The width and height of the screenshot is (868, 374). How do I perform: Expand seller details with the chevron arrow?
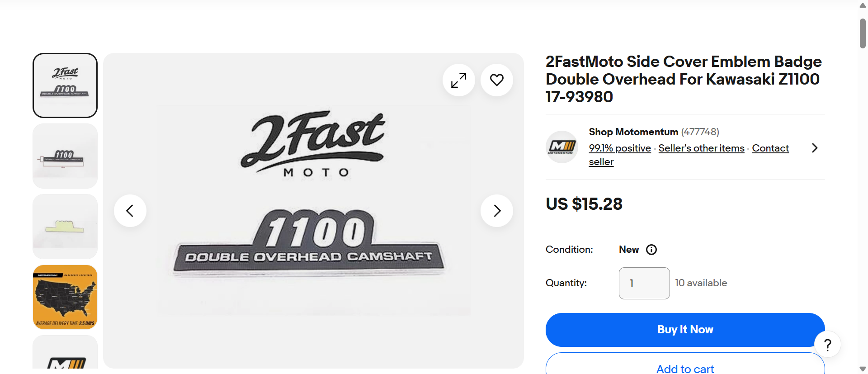[814, 148]
